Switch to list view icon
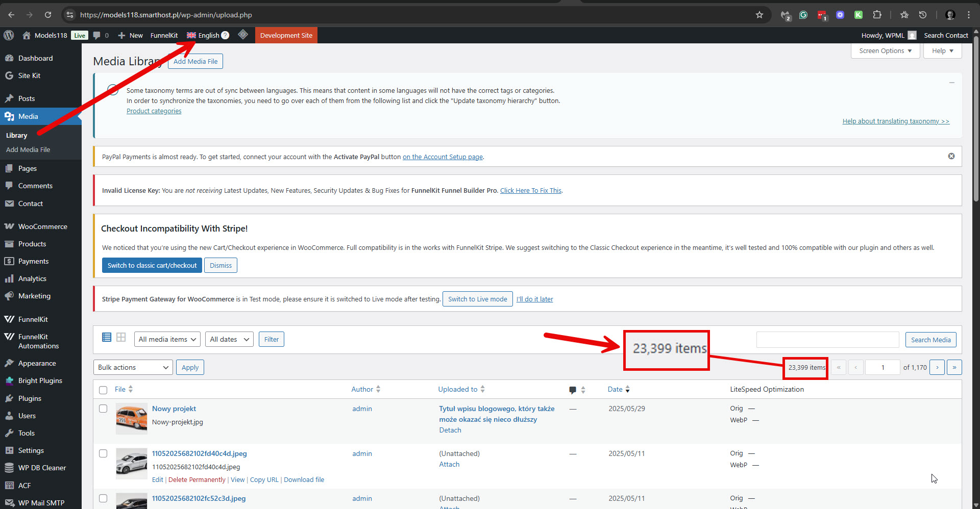The height and width of the screenshot is (509, 980). (107, 337)
